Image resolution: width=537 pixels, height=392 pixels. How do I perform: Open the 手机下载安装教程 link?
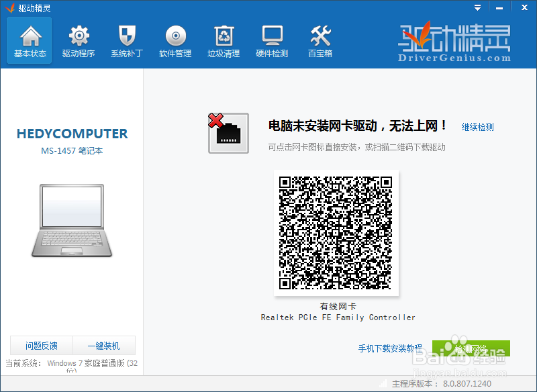(x=390, y=348)
